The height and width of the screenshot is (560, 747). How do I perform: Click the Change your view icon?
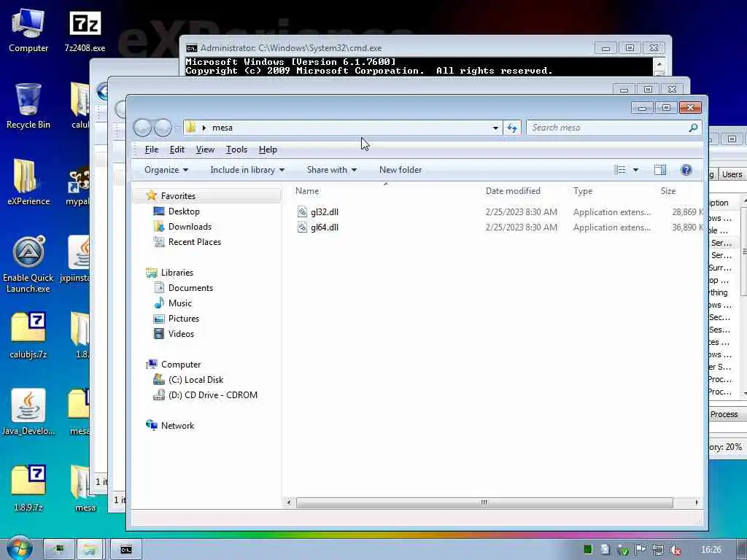point(620,170)
